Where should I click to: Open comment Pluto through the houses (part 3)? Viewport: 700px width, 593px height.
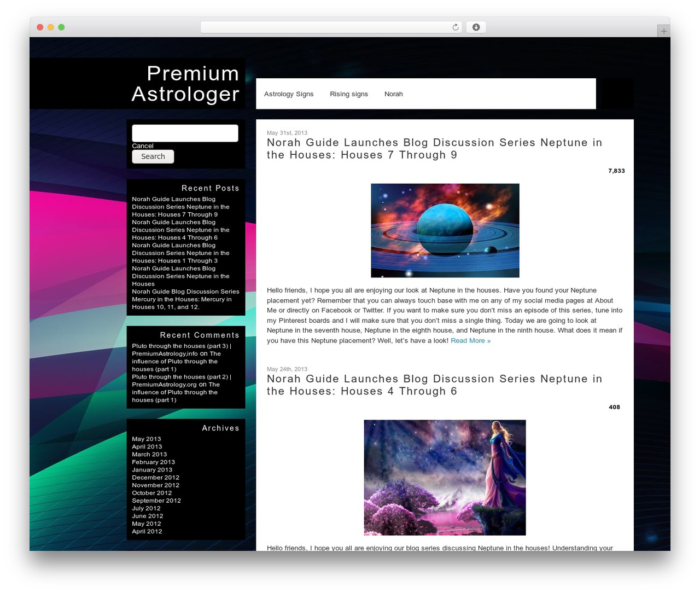[x=182, y=350]
